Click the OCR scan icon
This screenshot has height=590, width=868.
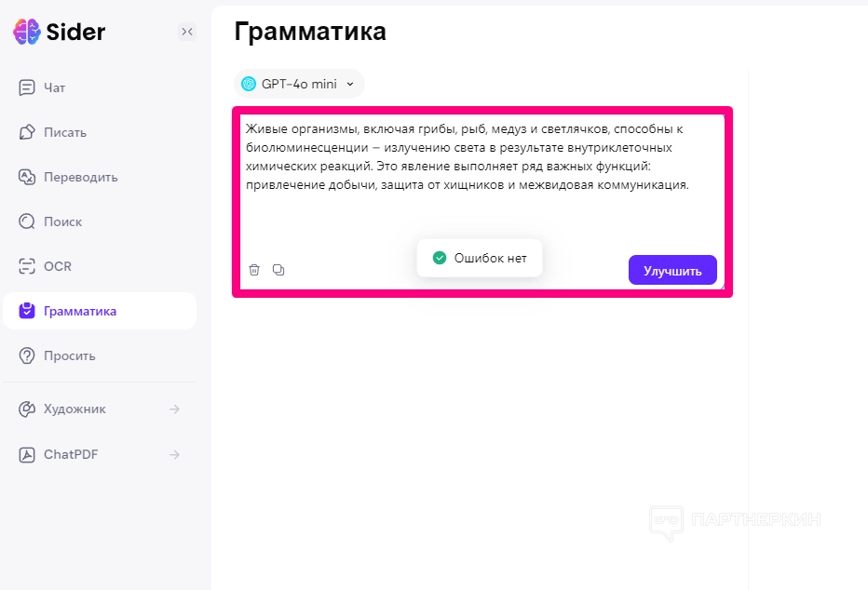pyautogui.click(x=27, y=266)
